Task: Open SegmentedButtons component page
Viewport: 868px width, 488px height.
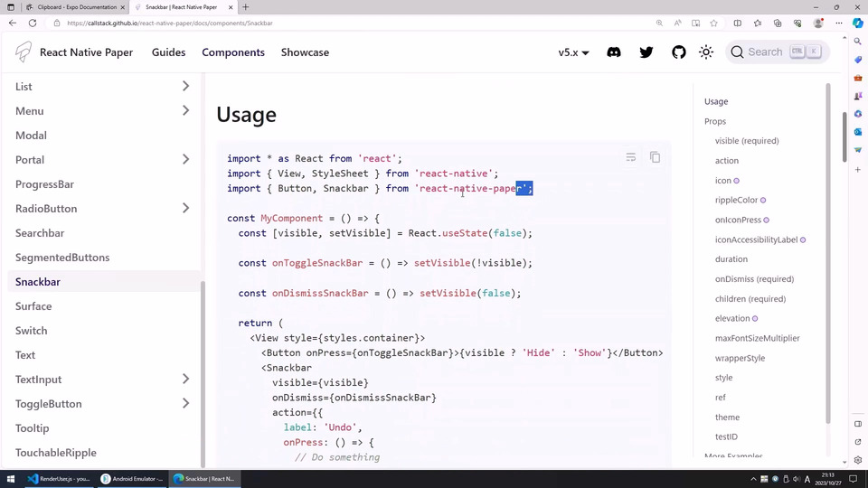Action: [62, 258]
